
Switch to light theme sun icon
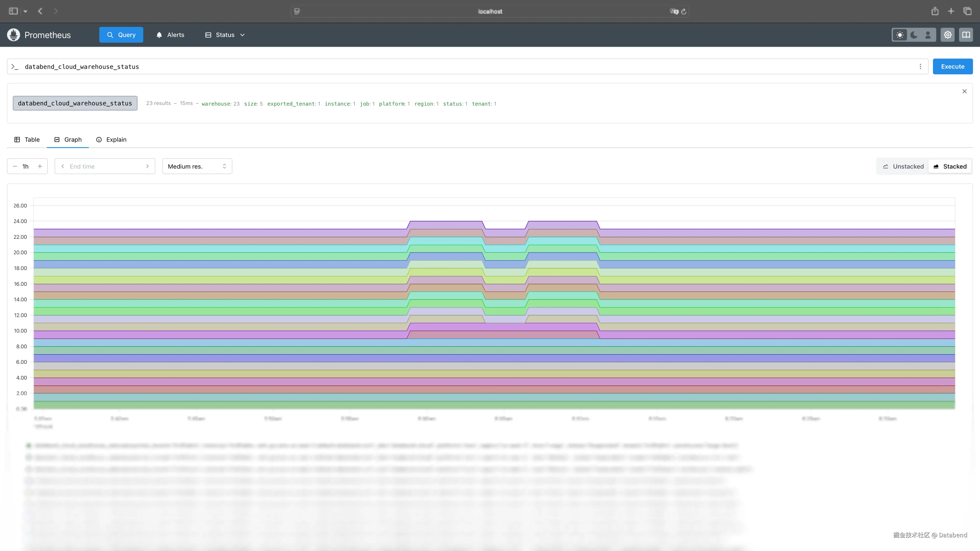[x=900, y=35]
